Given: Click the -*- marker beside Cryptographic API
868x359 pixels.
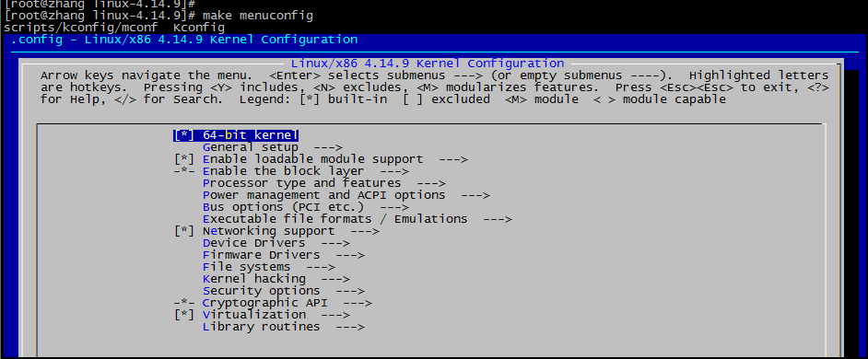Looking at the screenshot, I should [x=183, y=303].
